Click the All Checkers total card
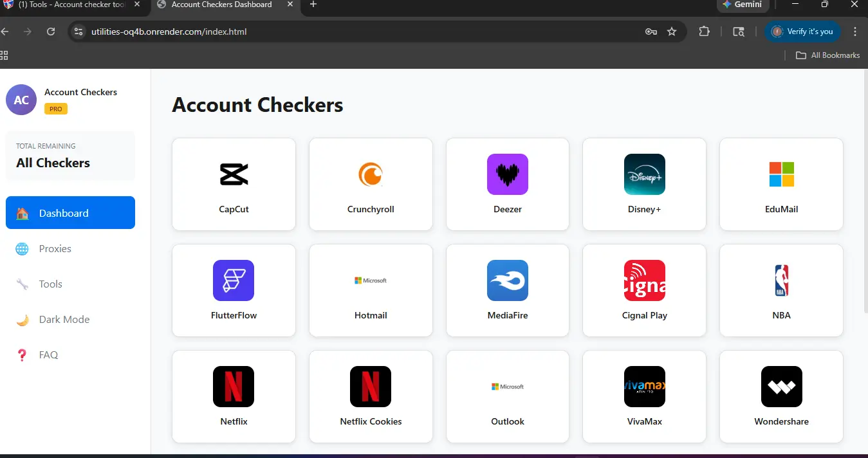The image size is (868, 458). 70,156
